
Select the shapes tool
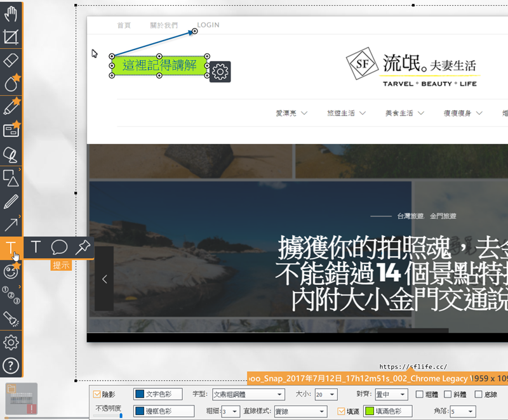point(11,177)
